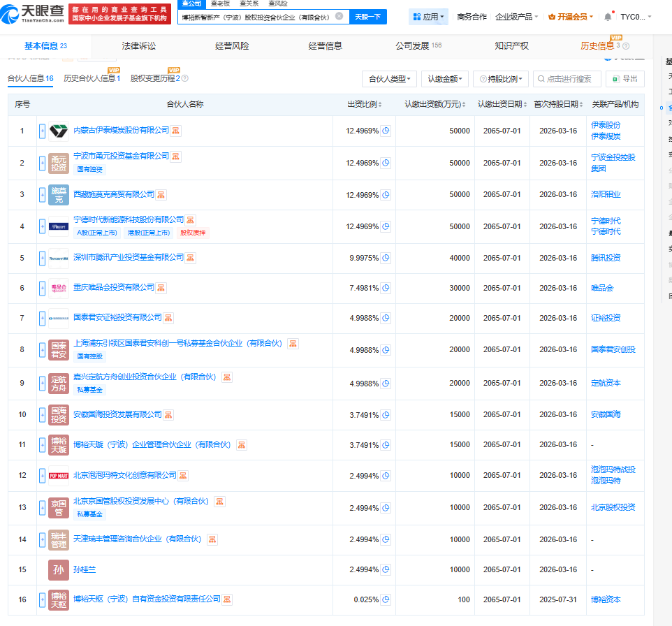Viewport: 672px width, 626px height.
Task: Open equity structure icon beside 内蒙古伊泰煤炭股份有限公司
Action: (176, 131)
